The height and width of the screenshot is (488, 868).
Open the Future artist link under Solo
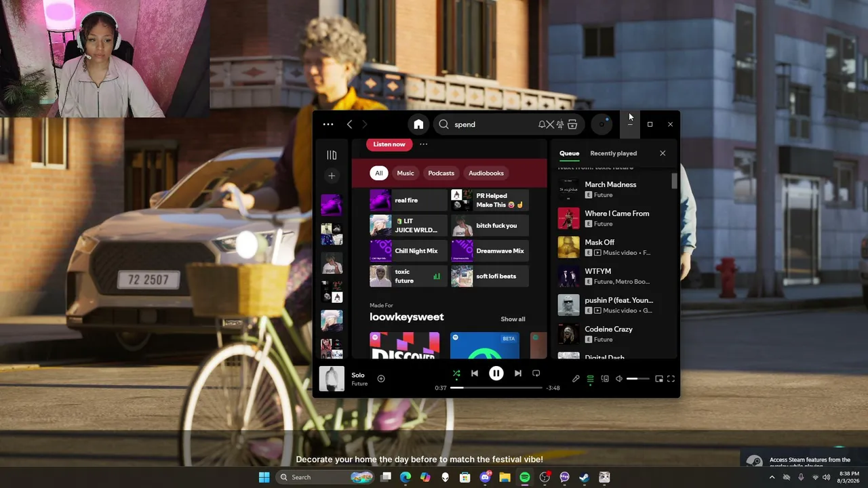pyautogui.click(x=359, y=384)
